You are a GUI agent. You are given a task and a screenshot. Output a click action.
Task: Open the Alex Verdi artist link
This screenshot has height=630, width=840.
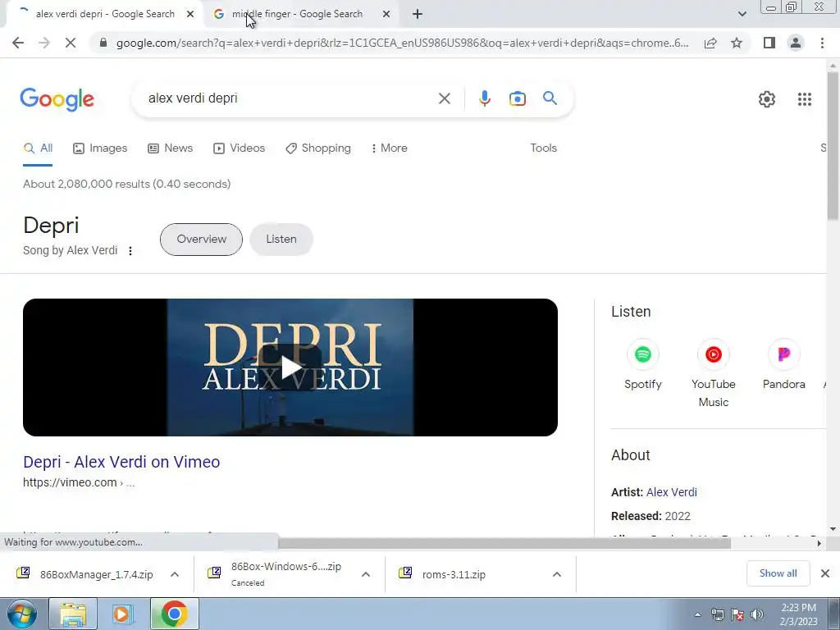(672, 492)
